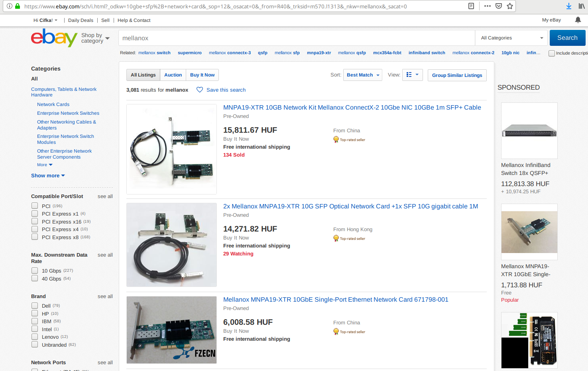Check the IBM brand filter
The width and height of the screenshot is (588, 371).
point(35,321)
